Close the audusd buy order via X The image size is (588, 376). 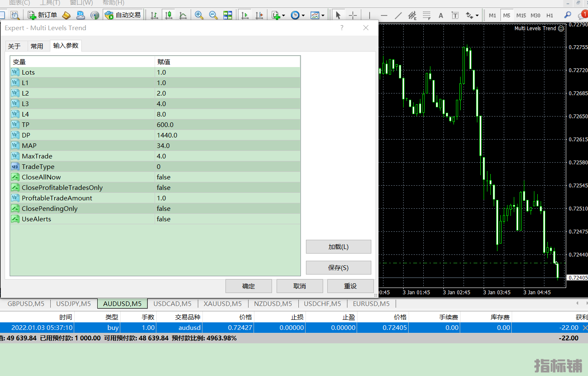(585, 327)
